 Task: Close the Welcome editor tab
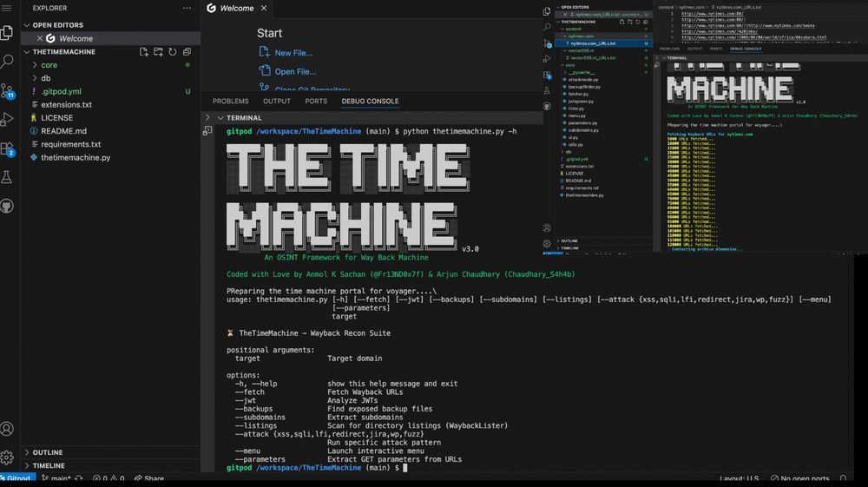pyautogui.click(x=264, y=9)
